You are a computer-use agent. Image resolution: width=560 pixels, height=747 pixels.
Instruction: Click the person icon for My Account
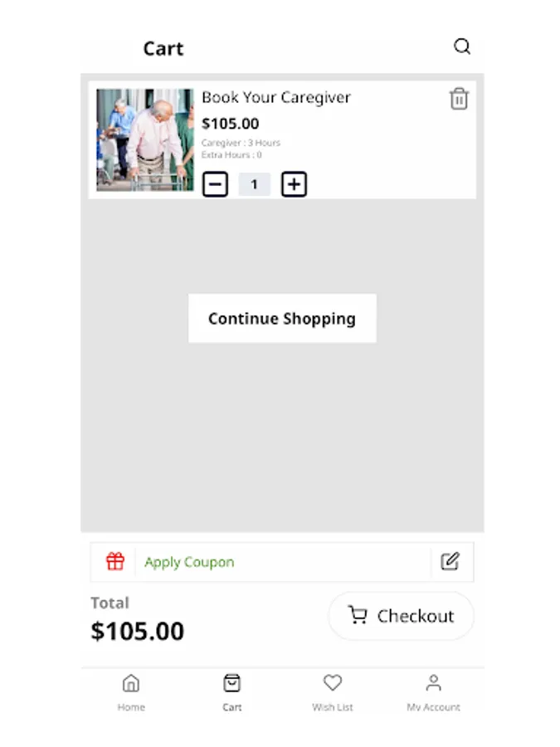tap(433, 683)
